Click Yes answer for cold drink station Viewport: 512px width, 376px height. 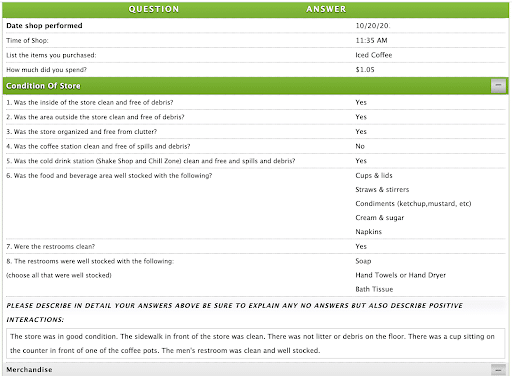[361, 161]
